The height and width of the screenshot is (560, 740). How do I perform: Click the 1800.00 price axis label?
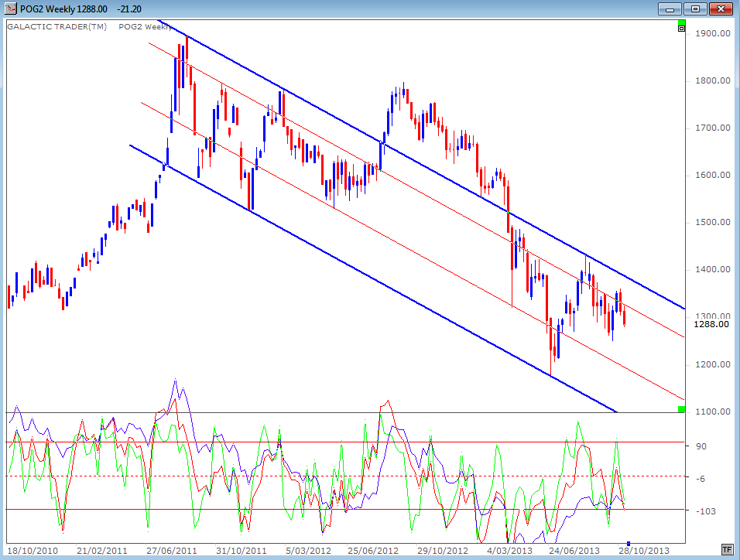click(713, 80)
